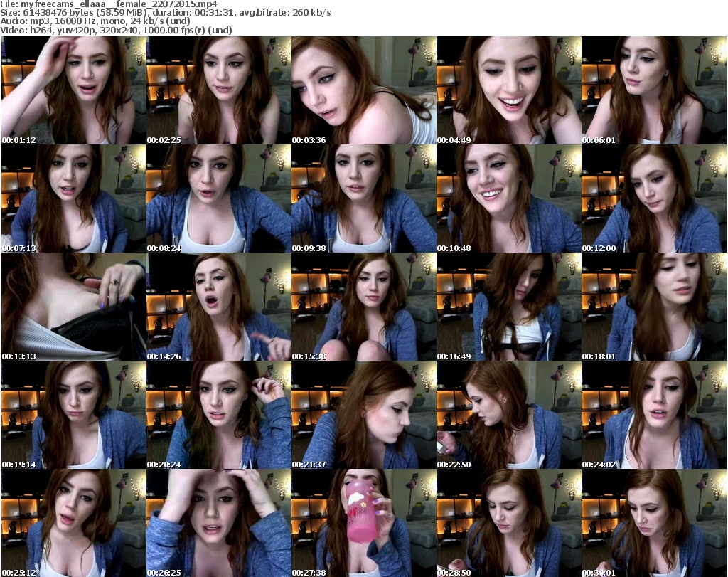Screen dimensions: 728x577
Task: Select the thumbnail stamped 00:28:50
Action: [x=509, y=523]
